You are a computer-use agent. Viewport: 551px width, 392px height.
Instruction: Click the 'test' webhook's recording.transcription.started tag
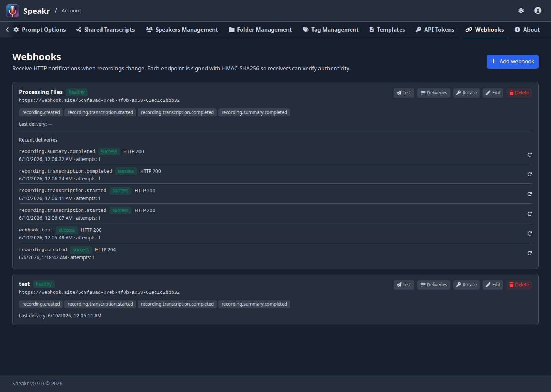(100, 304)
